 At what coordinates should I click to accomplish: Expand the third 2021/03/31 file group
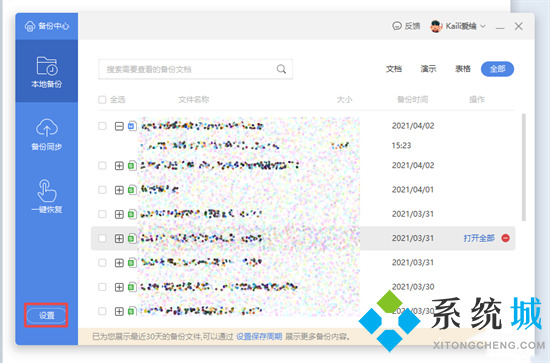click(x=119, y=263)
